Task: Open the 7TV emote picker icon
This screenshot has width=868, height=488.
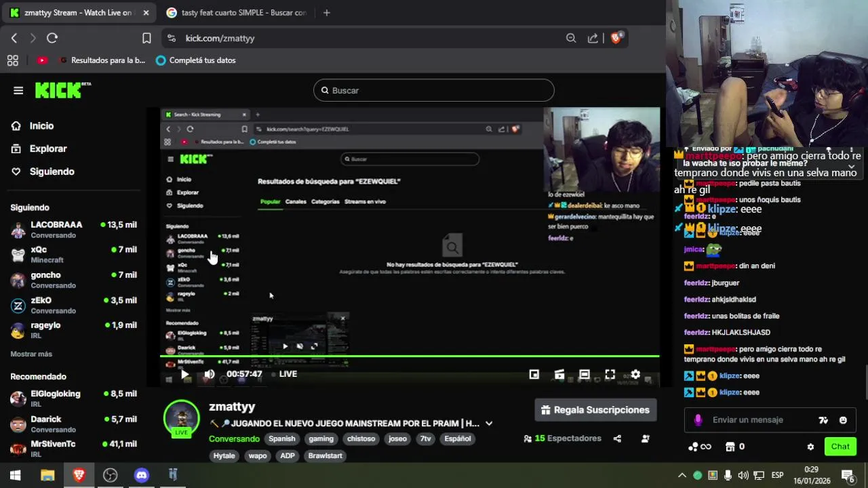Action: click(x=823, y=420)
